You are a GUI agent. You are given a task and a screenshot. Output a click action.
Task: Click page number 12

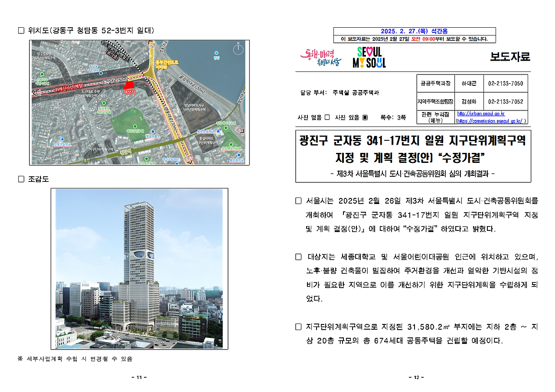pos(416,378)
